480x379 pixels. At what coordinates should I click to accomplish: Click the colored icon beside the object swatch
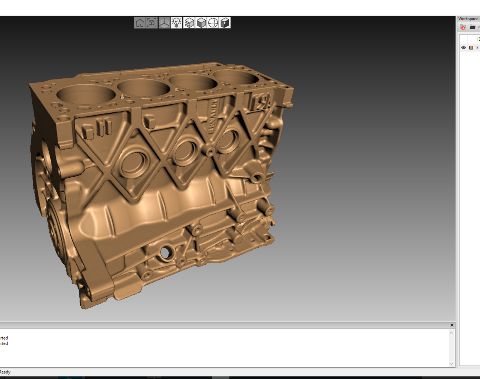coord(477,48)
